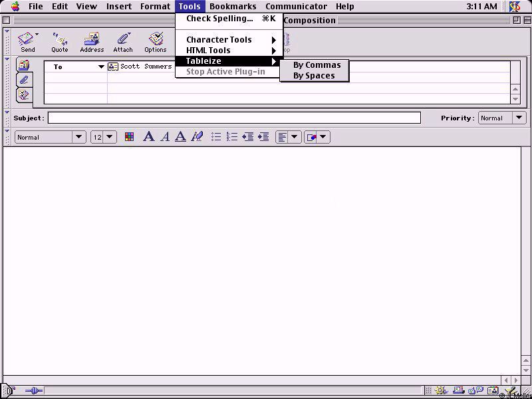
Task: Click the Quote toolbar icon
Action: click(x=60, y=42)
